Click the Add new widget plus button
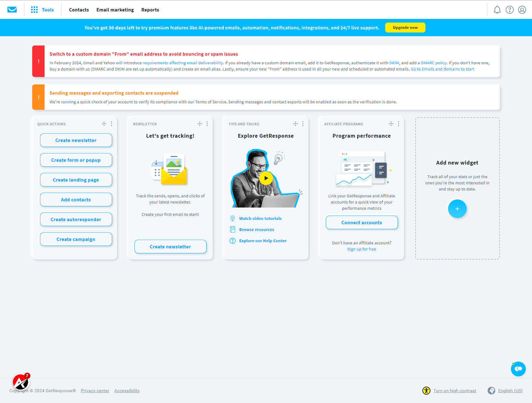Viewport: 532px width, 403px height. click(457, 209)
